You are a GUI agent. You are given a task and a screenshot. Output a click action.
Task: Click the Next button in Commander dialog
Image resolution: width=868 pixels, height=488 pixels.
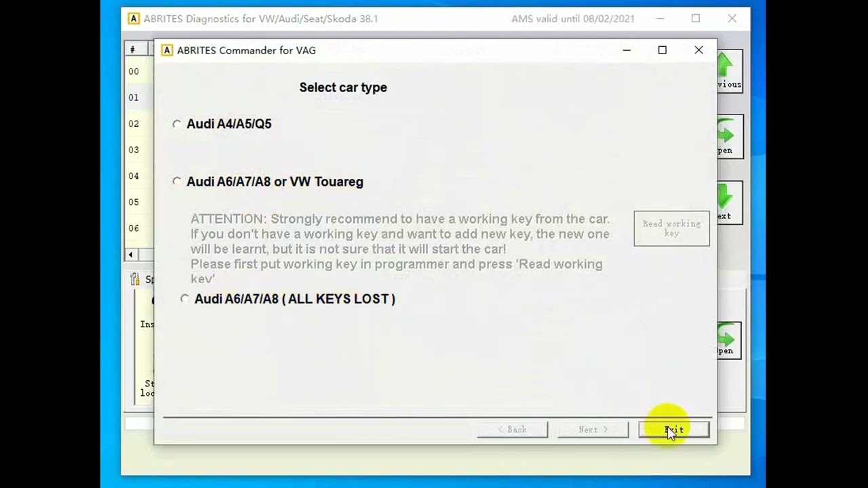(593, 430)
